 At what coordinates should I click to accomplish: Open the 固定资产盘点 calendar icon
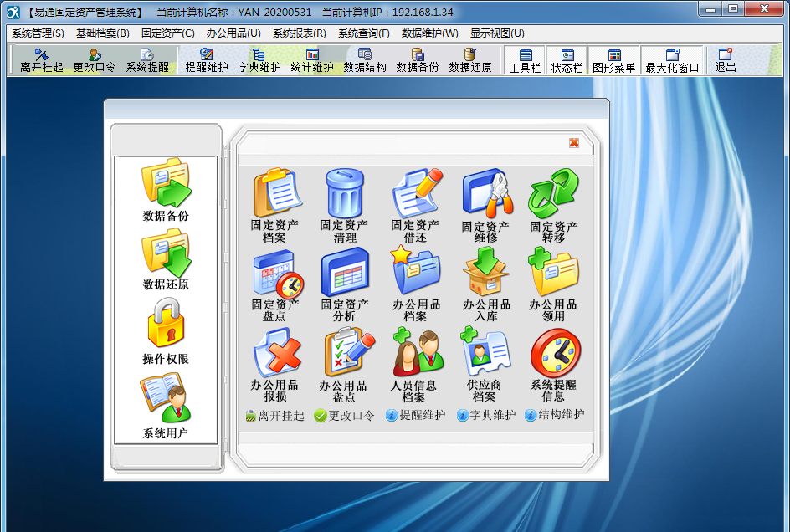coord(275,285)
